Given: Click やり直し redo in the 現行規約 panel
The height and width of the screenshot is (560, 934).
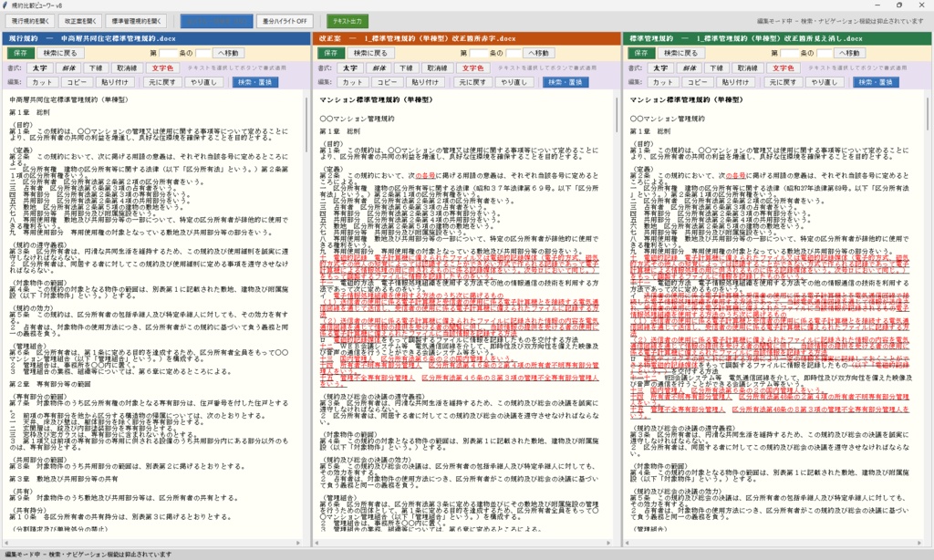Looking at the screenshot, I should pos(203,82).
